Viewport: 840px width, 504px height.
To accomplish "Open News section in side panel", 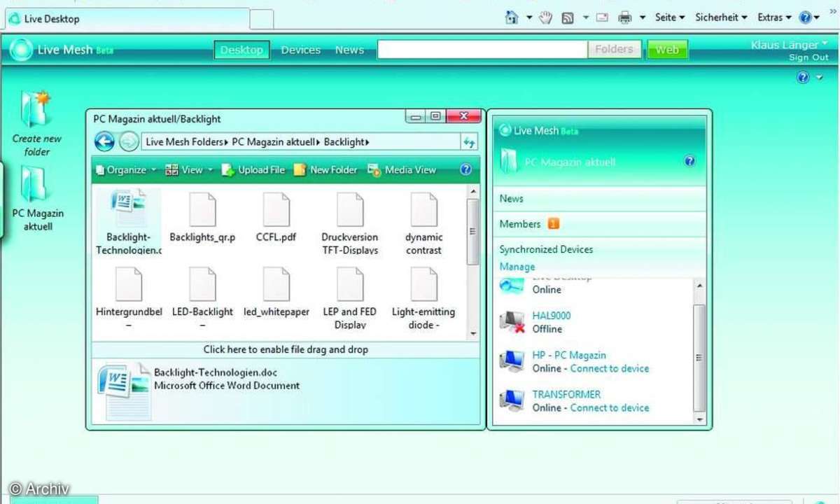I will pyautogui.click(x=599, y=199).
